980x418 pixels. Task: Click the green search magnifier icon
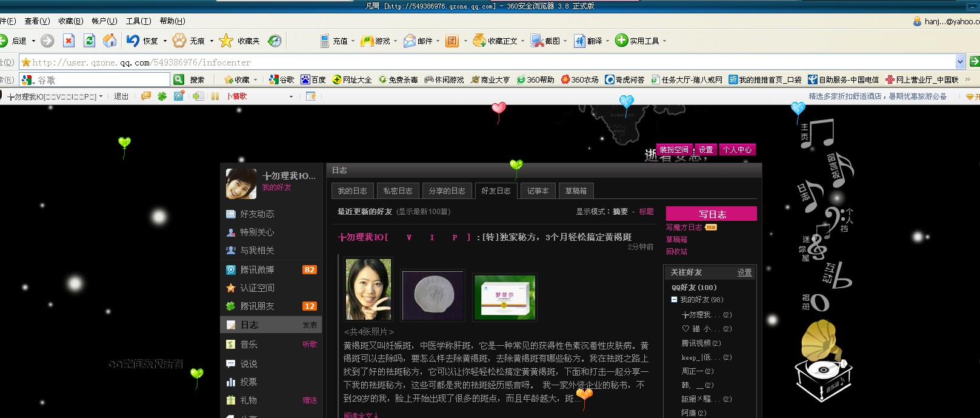coord(179,79)
